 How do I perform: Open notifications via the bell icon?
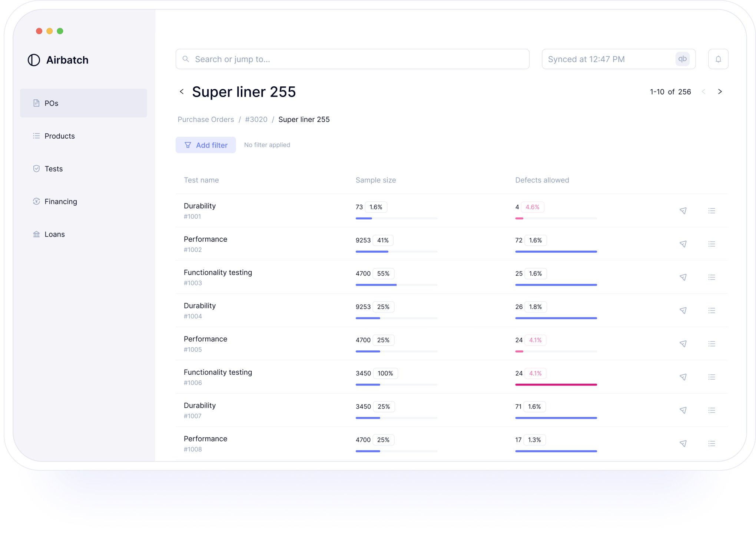pos(718,59)
